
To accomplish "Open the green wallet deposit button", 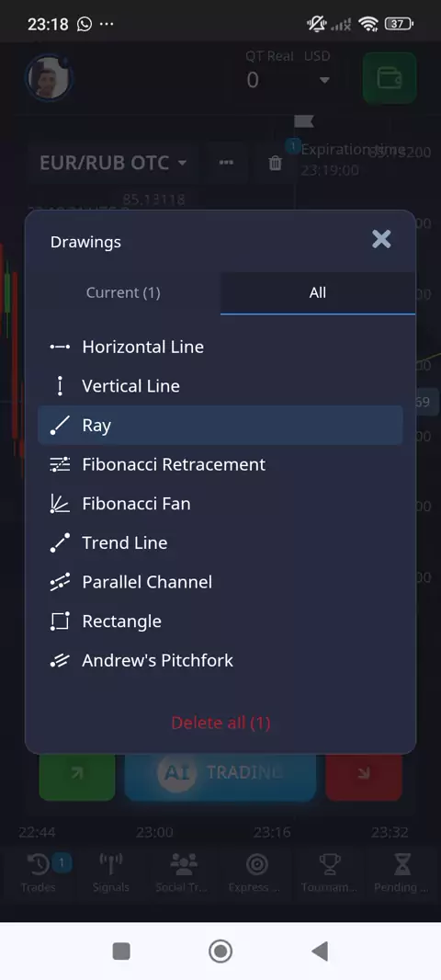I will [x=390, y=78].
